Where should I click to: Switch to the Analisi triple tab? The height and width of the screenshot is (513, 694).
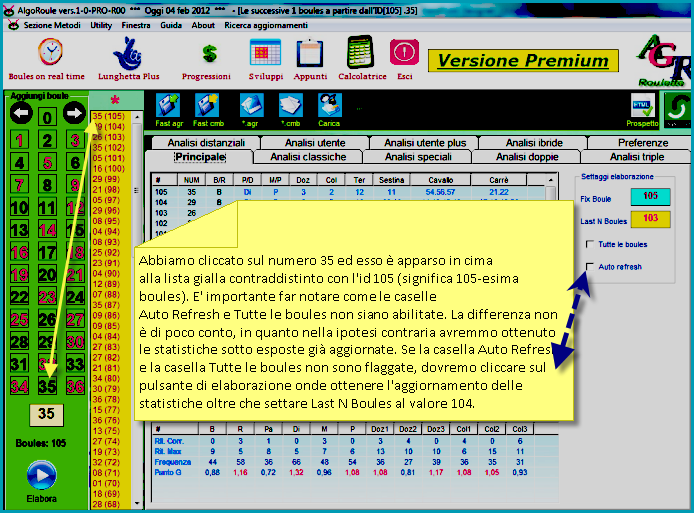636,157
